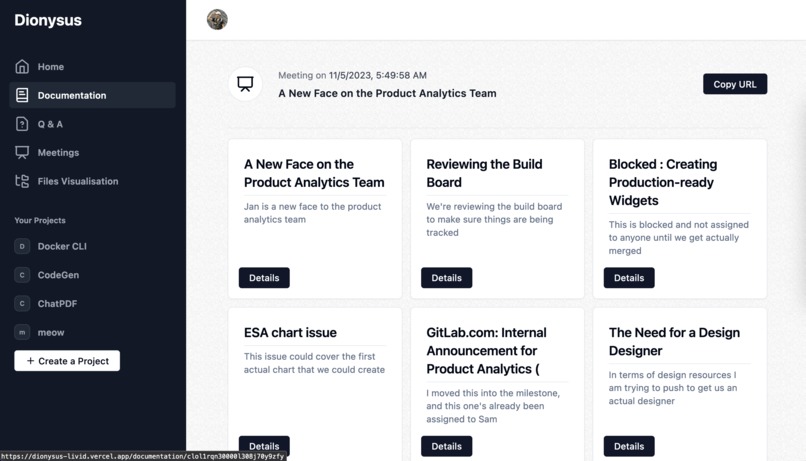Click text 'I moved this into the milestone'
Viewport: 806px width, 461px height.
pos(493,393)
